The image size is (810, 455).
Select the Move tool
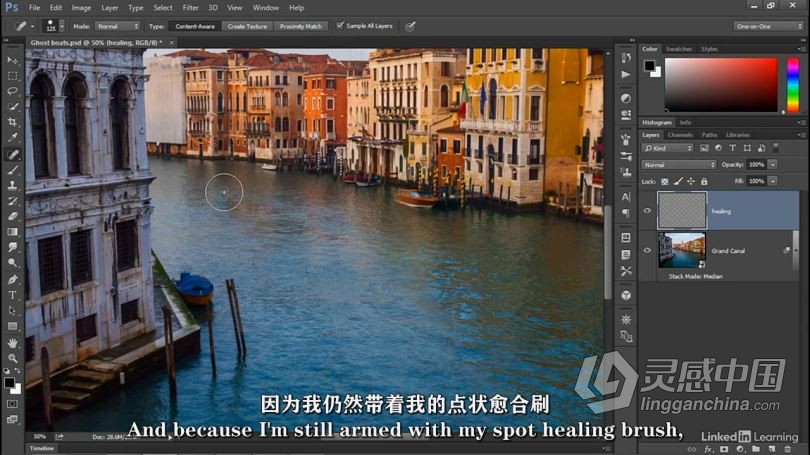(12, 60)
